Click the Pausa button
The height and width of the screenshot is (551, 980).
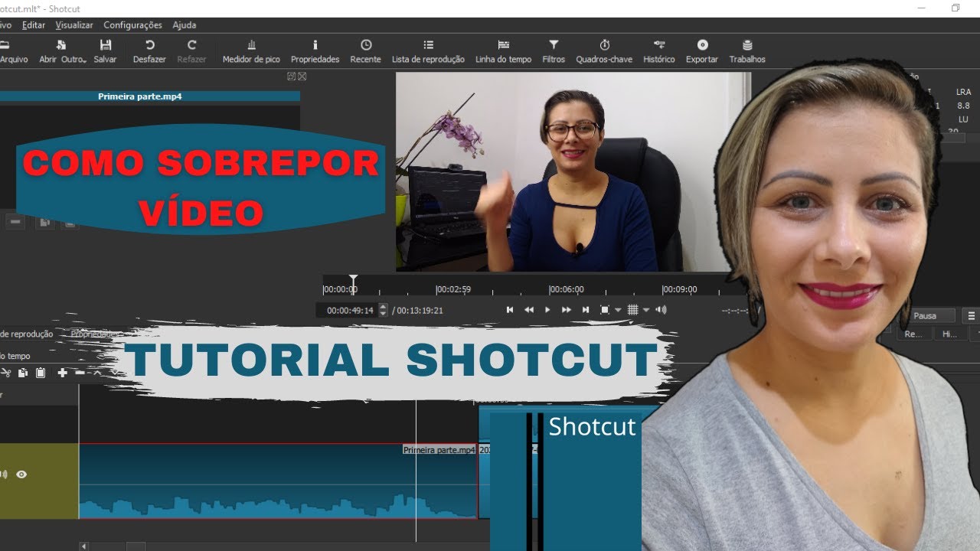coord(925,315)
